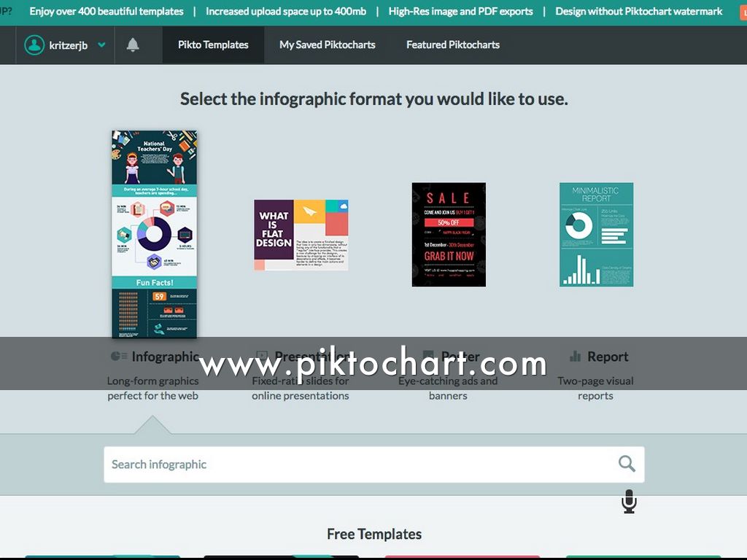Viewport: 747px width, 560px height.
Task: Open the notifications bell
Action: (133, 45)
